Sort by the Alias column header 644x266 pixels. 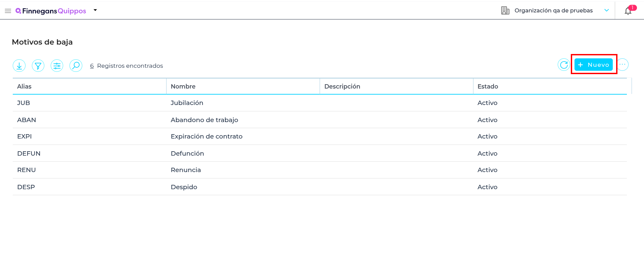pos(24,87)
